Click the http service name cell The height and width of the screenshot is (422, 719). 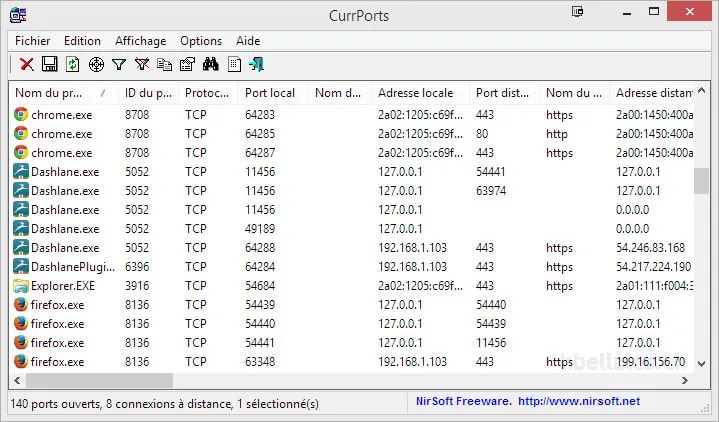[557, 134]
